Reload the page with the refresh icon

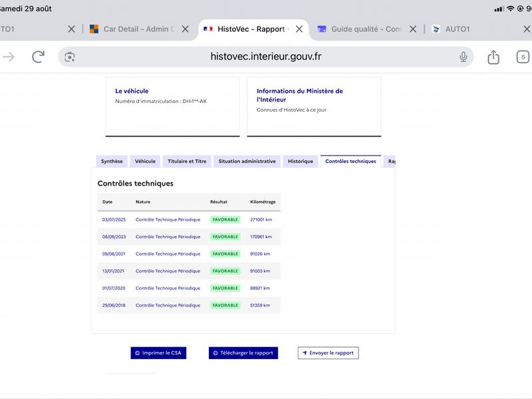tap(39, 57)
